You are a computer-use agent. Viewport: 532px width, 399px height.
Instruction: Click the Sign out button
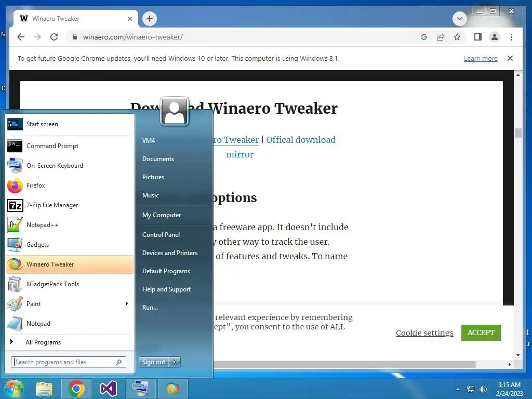pos(154,362)
